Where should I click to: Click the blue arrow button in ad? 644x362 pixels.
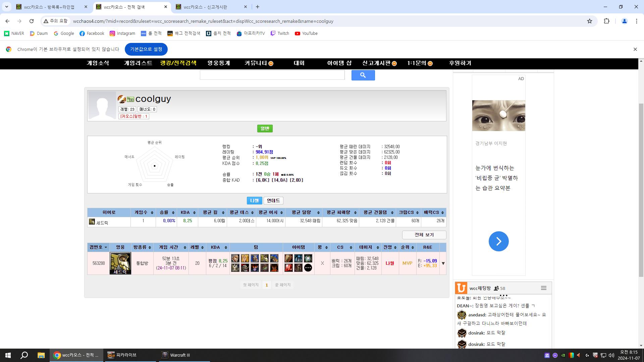click(x=498, y=241)
